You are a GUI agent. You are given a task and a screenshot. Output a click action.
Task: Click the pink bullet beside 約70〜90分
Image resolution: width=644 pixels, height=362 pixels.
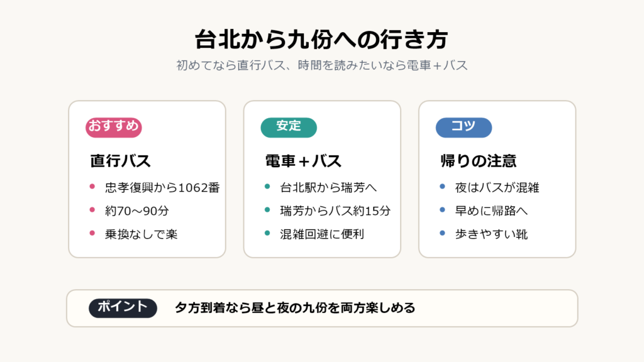click(92, 210)
